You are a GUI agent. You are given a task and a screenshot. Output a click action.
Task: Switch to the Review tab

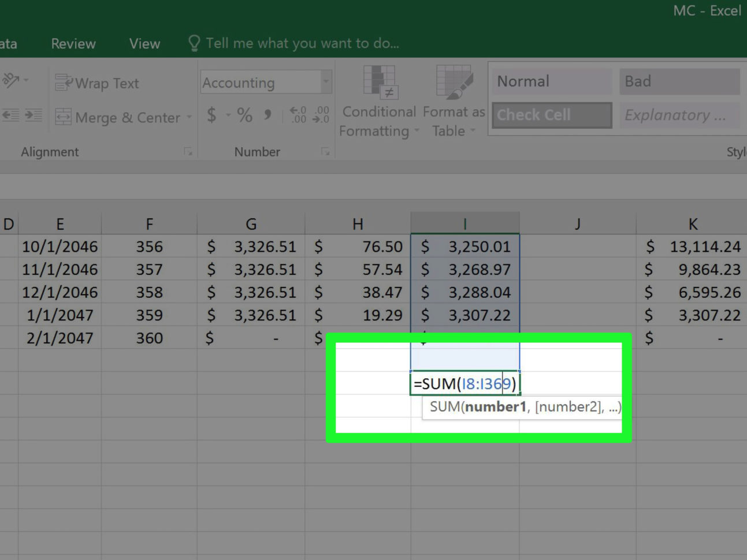coord(73,43)
